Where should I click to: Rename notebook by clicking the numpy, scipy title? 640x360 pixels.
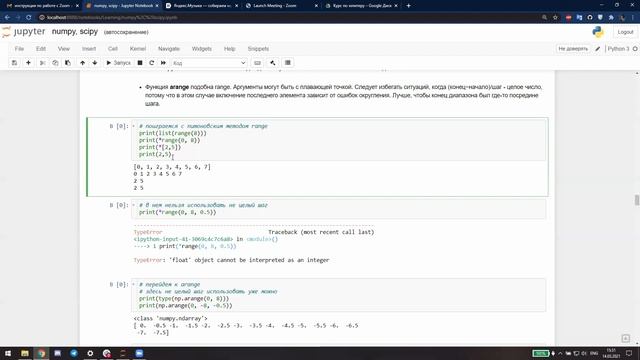pos(75,31)
